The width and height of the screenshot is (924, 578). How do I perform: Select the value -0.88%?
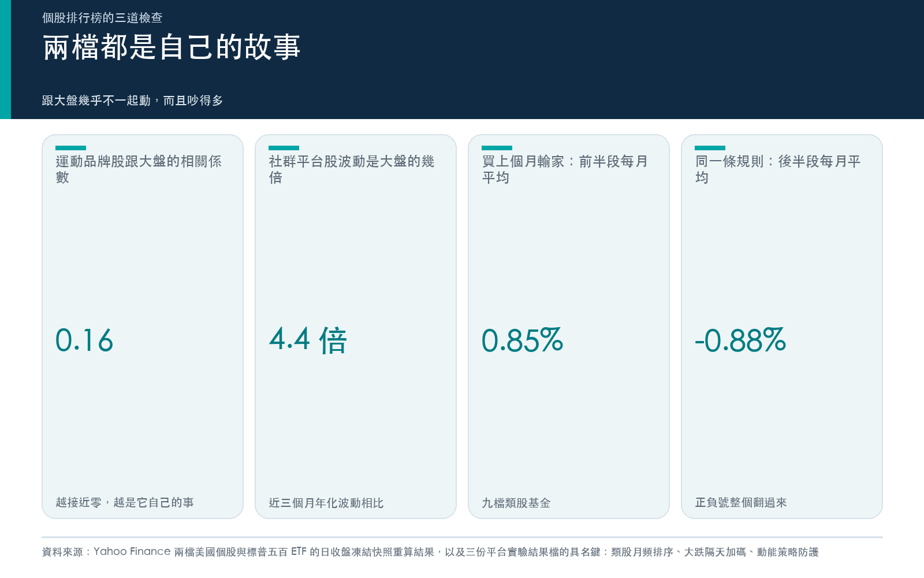click(740, 340)
